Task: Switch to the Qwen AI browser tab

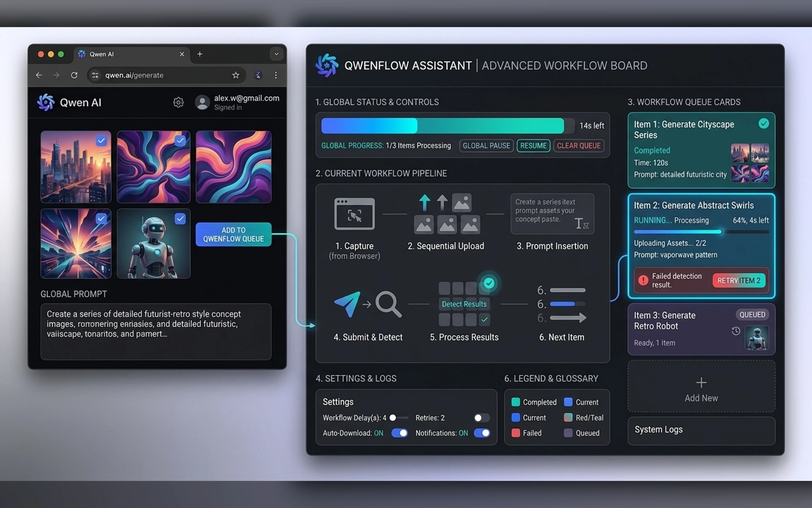Action: [132, 54]
